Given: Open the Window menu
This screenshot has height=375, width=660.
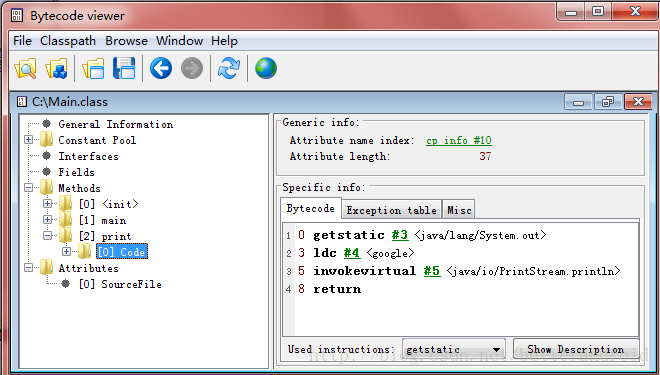Looking at the screenshot, I should click(x=179, y=41).
